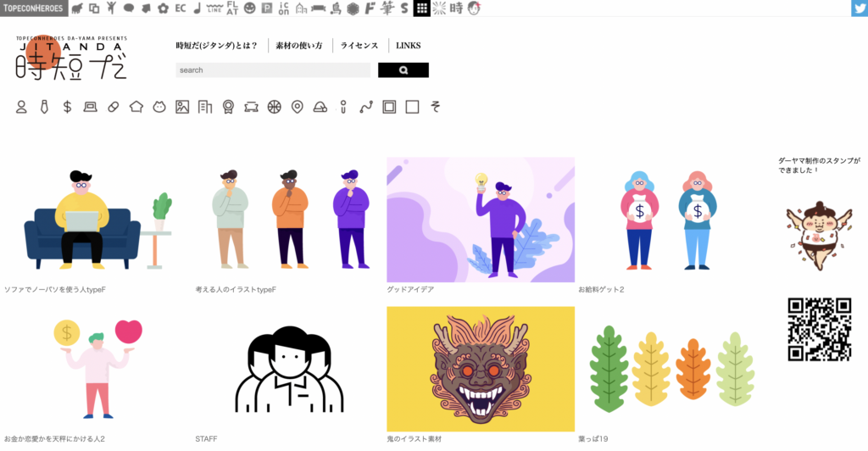Open the 鬼のイラスト素材 demon mask thumbnail

pos(480,369)
